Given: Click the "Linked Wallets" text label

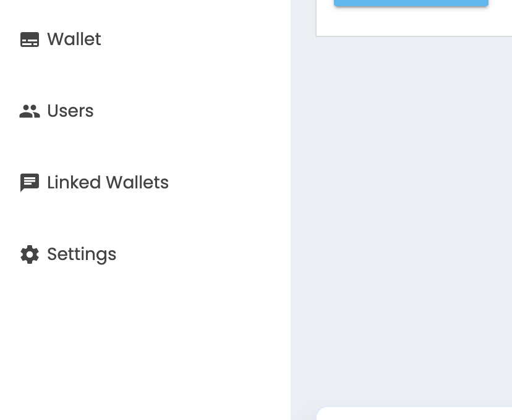Looking at the screenshot, I should (x=108, y=183).
